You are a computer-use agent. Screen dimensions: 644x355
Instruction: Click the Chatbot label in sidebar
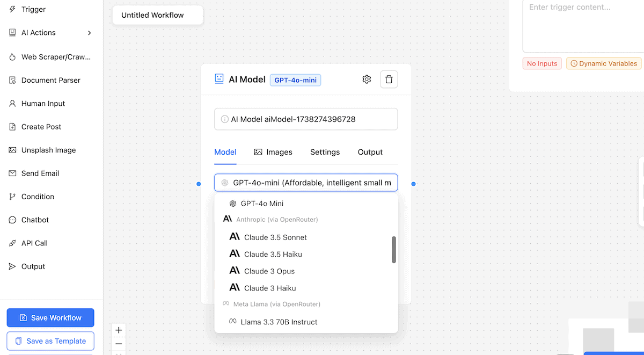point(35,220)
